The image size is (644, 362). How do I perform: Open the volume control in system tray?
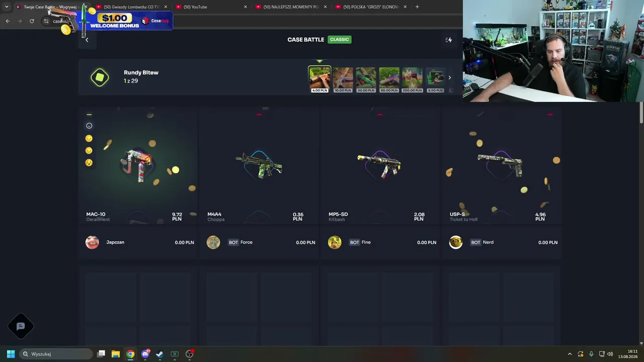[610, 354]
